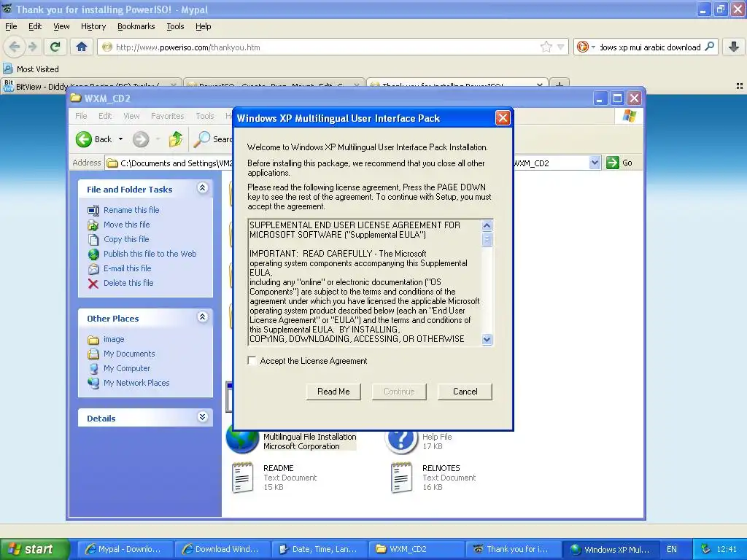The image size is (747, 560).
Task: Open the Mypal Help menu
Action: (204, 26)
